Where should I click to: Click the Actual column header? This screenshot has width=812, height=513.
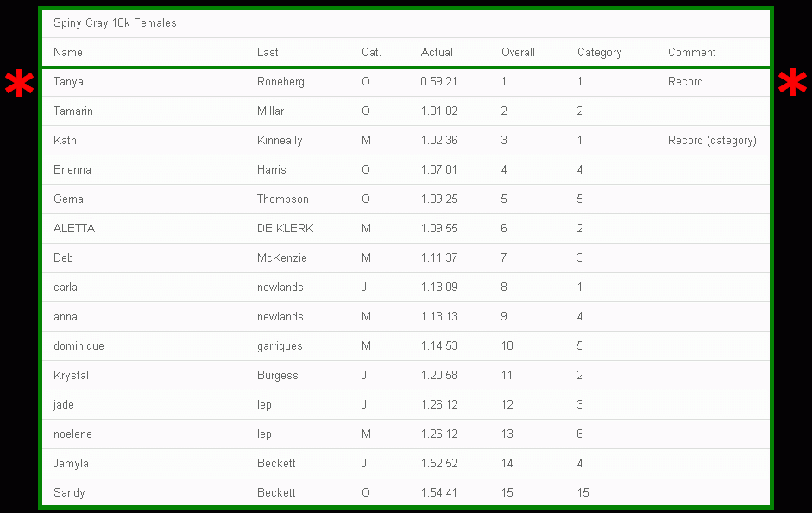pos(437,53)
